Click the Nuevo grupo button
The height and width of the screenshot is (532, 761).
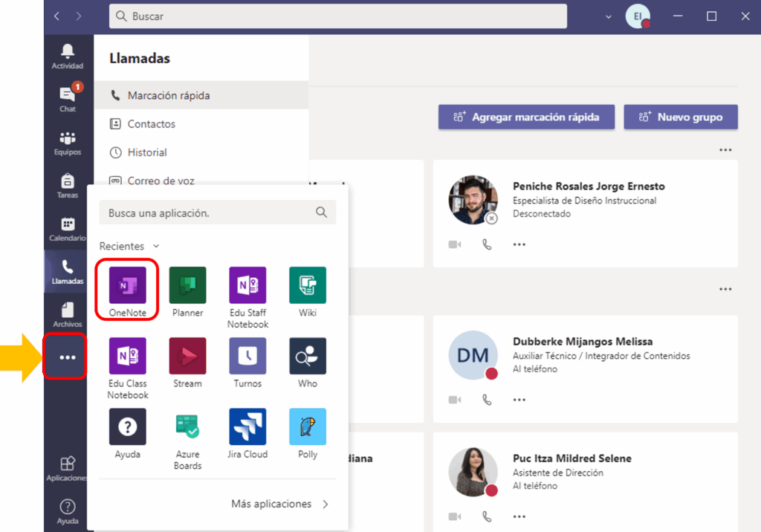tap(680, 117)
